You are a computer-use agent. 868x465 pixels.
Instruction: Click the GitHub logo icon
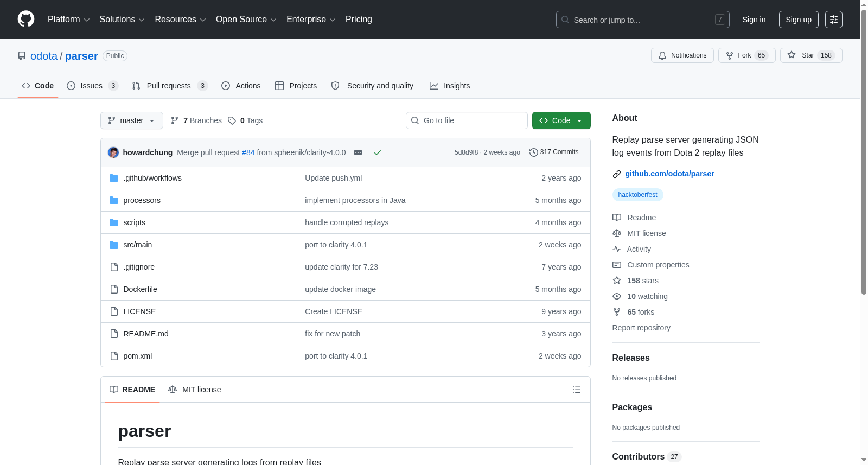point(26,19)
